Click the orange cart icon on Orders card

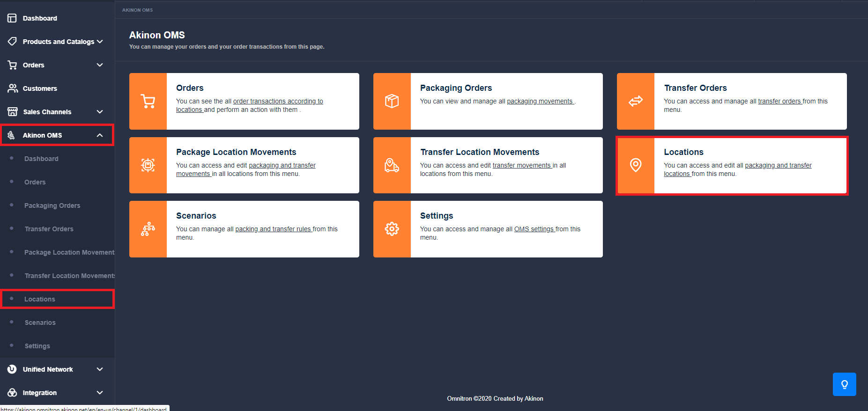[x=148, y=101]
